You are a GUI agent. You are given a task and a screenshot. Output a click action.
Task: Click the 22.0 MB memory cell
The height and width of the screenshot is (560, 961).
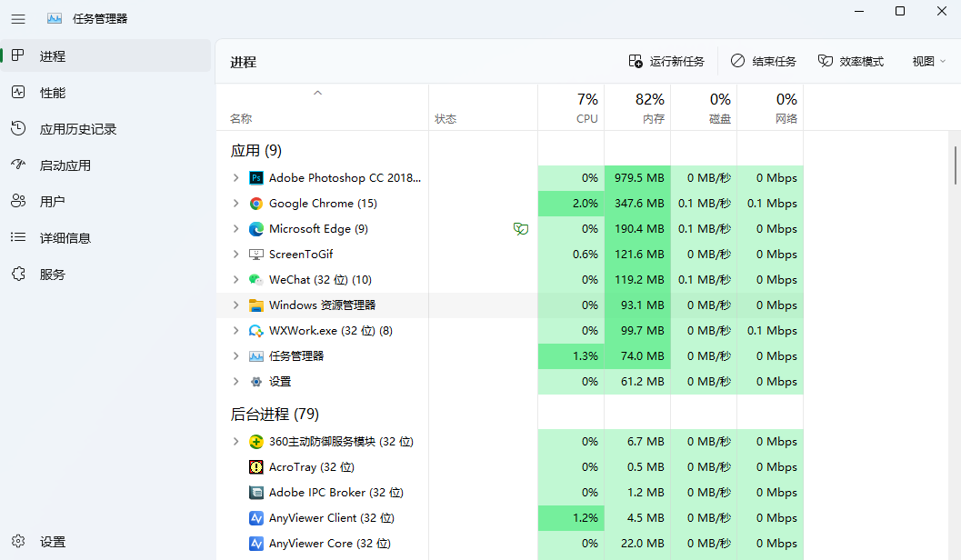pos(637,544)
